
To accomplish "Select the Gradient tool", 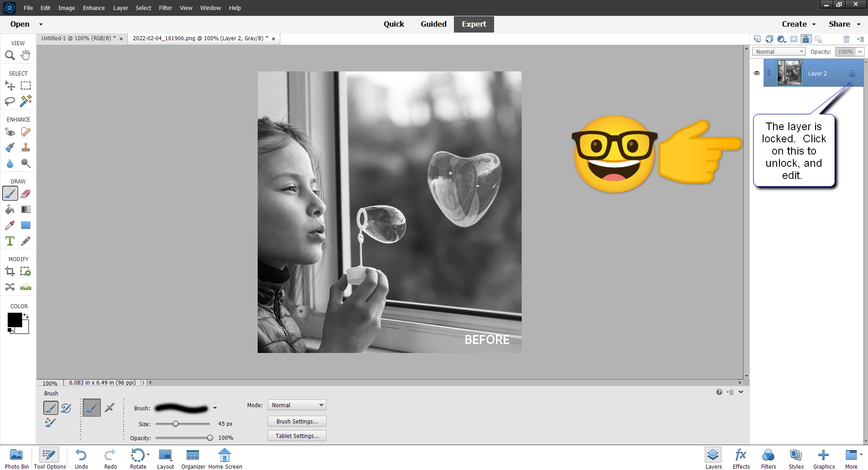I will (26, 209).
